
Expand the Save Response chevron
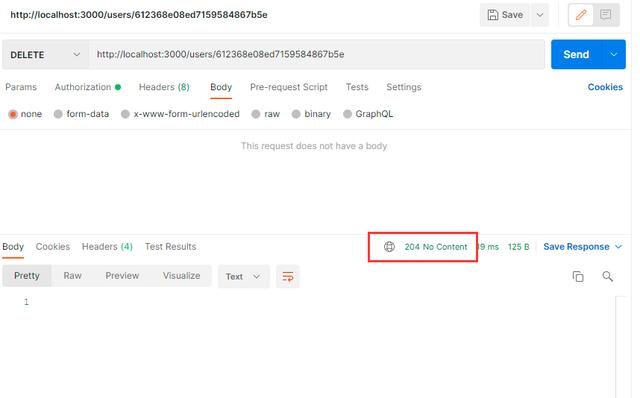coord(618,247)
